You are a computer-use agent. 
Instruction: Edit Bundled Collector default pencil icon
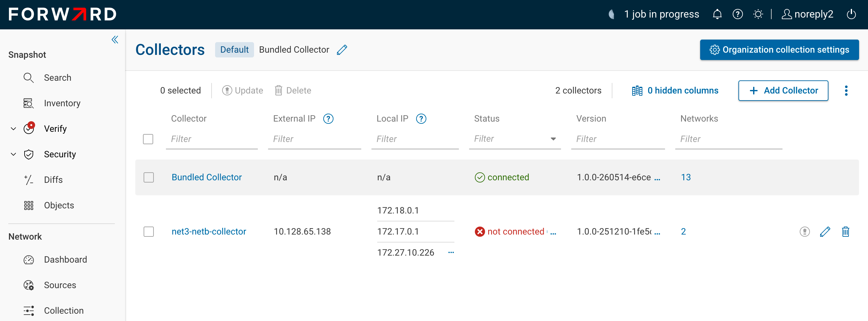click(342, 50)
